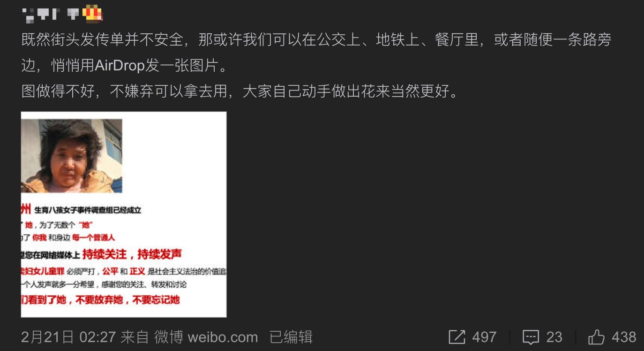This screenshot has height=351, width=644.
Task: Click the red 持续关注，持续发声 headline
Action: point(132,254)
